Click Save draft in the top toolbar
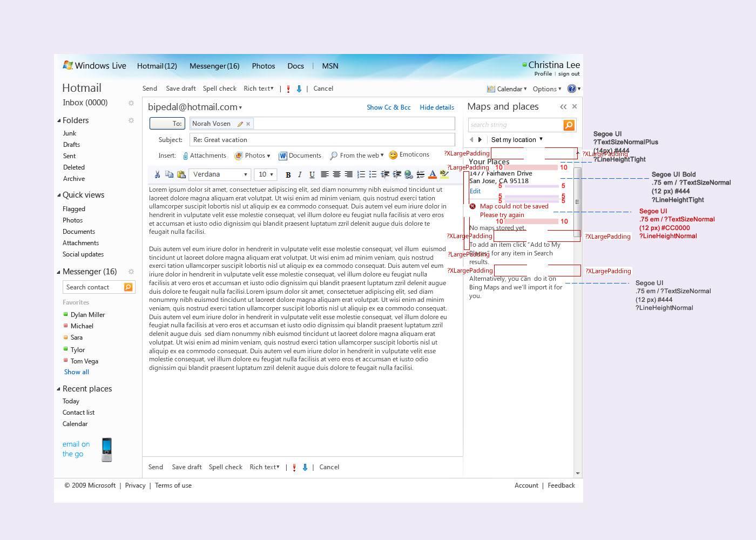The height and width of the screenshot is (540, 756). [181, 89]
